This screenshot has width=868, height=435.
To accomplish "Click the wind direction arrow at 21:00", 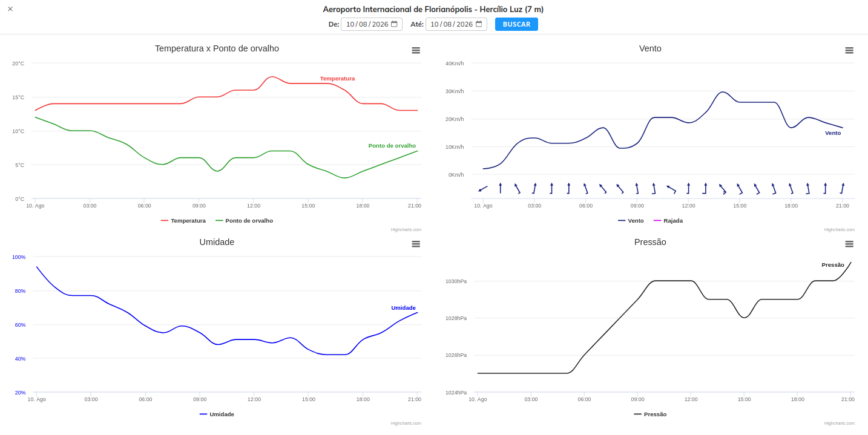I will point(842,188).
